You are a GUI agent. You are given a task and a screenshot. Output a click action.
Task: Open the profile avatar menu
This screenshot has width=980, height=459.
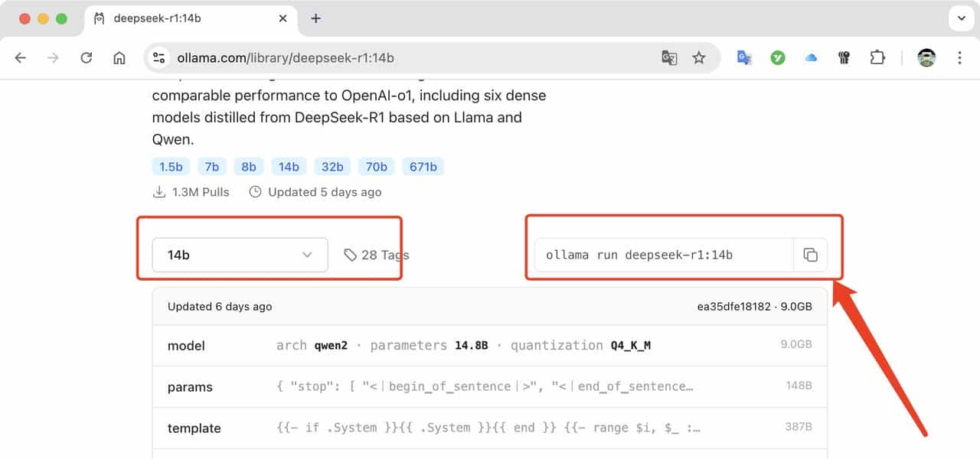(926, 58)
